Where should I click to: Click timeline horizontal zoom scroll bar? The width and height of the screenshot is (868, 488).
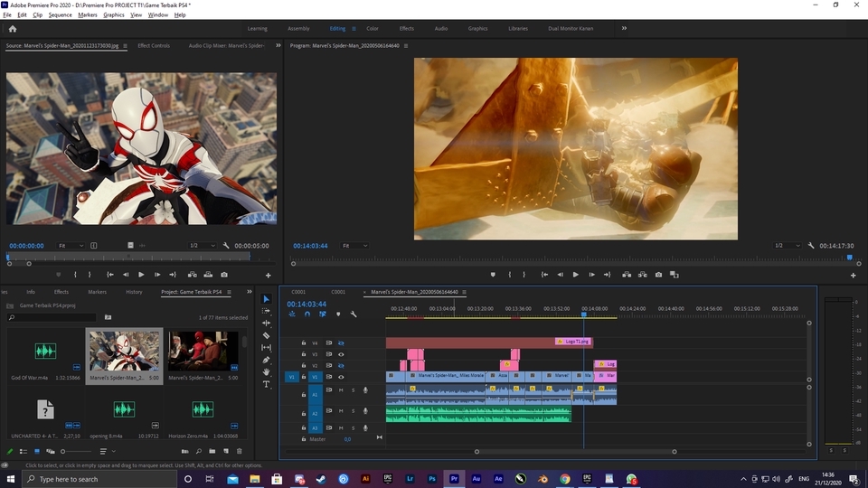click(576, 452)
